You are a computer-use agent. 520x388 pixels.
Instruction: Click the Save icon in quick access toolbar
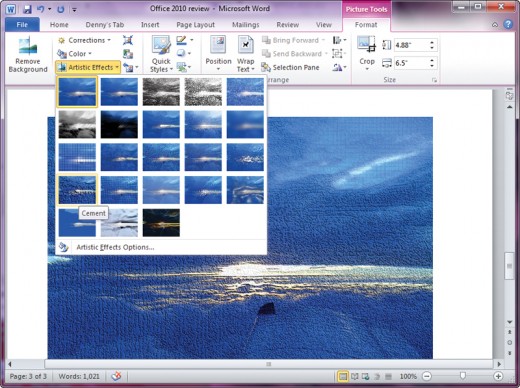27,9
